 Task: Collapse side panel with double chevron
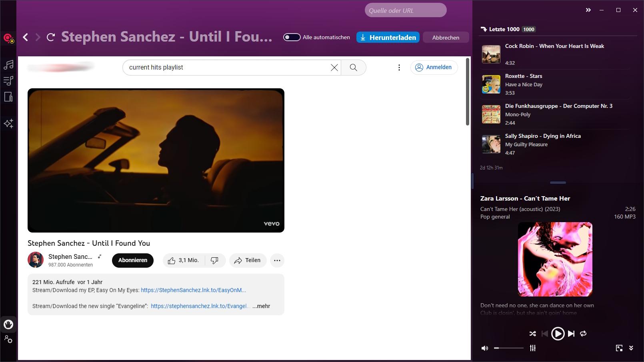point(588,10)
